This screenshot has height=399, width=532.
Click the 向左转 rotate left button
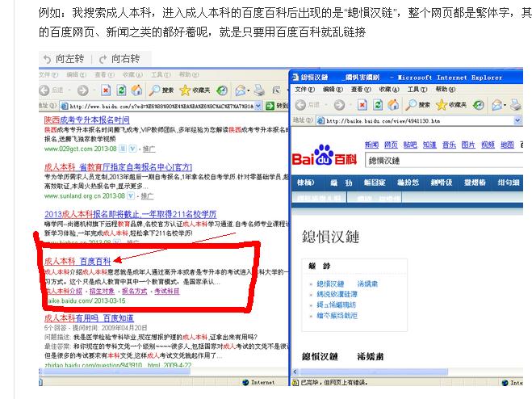pos(65,59)
